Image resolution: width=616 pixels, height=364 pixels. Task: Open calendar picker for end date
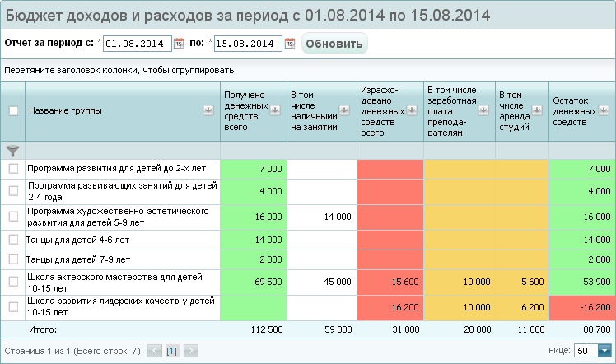[x=289, y=44]
